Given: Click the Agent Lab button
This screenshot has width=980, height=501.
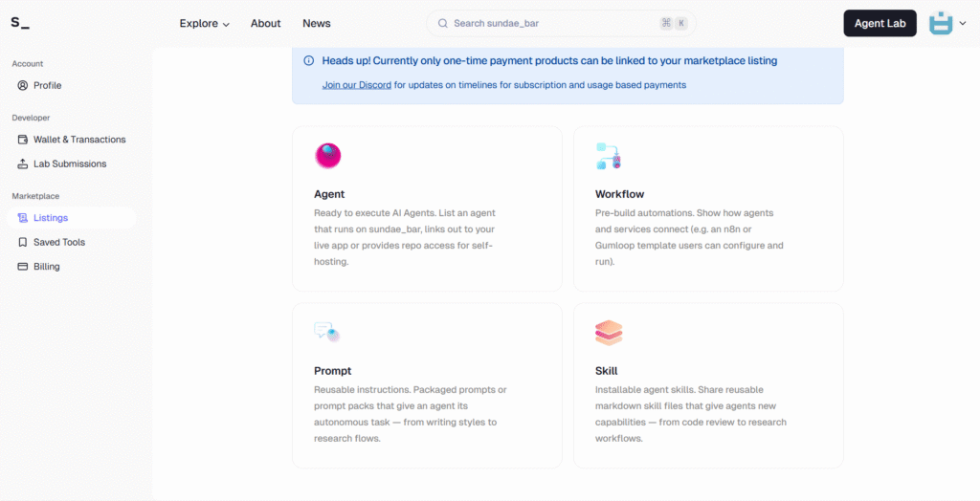Looking at the screenshot, I should pyautogui.click(x=880, y=24).
